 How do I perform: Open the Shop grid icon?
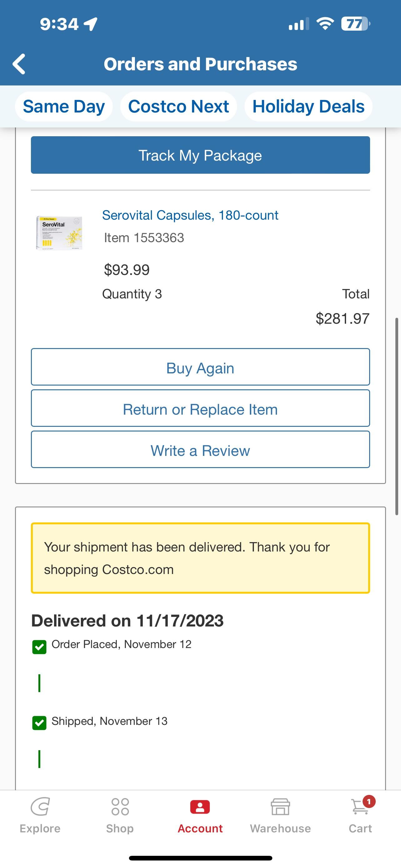pyautogui.click(x=120, y=807)
